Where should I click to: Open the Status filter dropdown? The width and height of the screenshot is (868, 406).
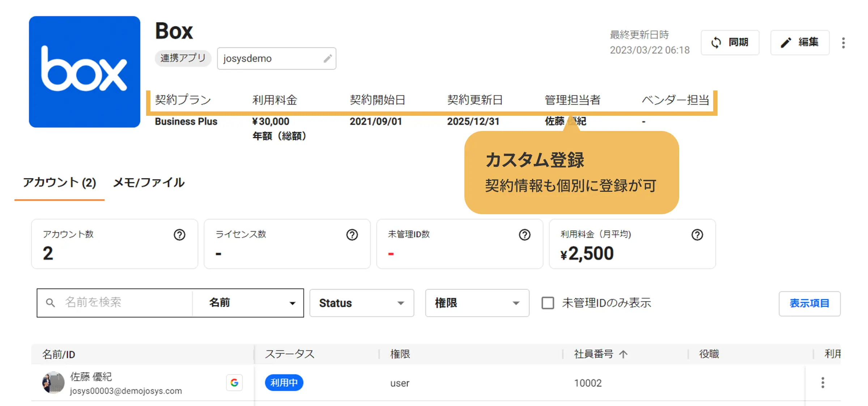click(x=362, y=303)
